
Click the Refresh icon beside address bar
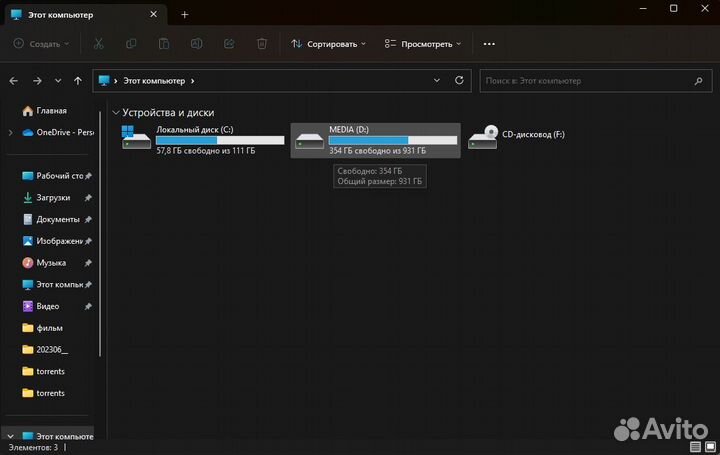click(459, 80)
